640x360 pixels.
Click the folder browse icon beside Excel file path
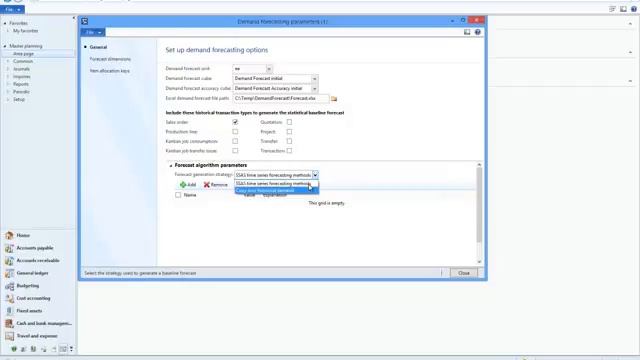(334, 99)
